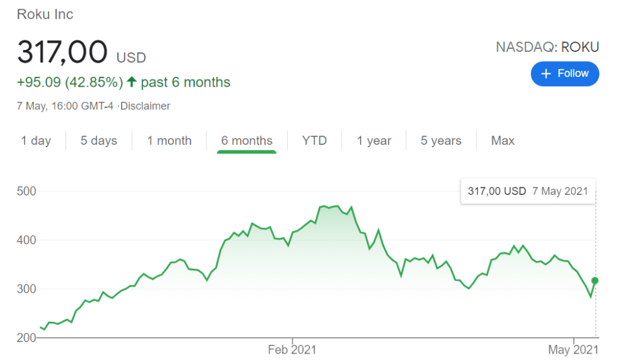Screen dimensions: 625x364
Task: Switch to the YTD view
Action: pyautogui.click(x=314, y=141)
